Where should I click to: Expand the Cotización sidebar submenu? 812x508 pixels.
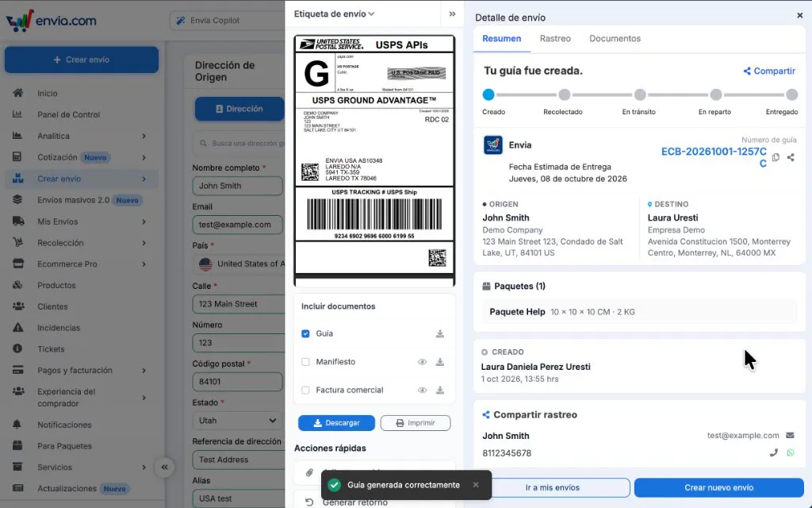(x=144, y=157)
